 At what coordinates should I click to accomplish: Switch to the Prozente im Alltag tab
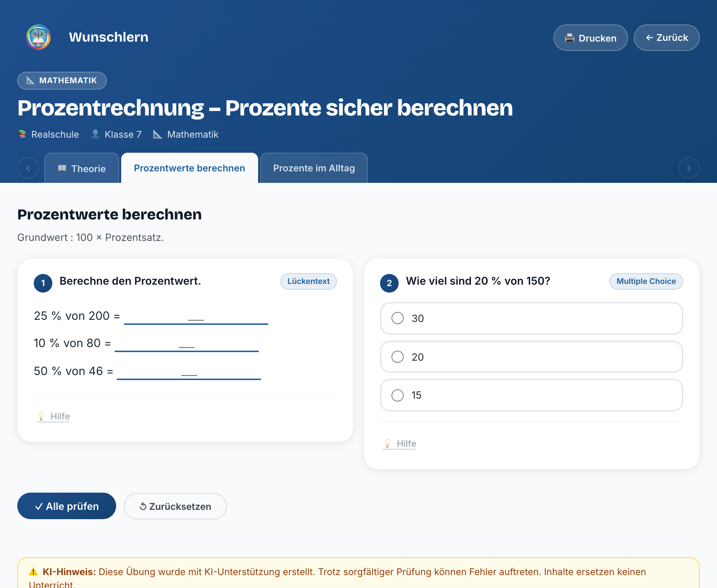314,168
